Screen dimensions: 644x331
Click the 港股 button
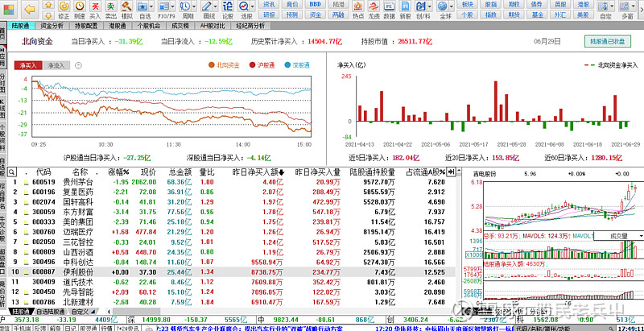click(x=583, y=5)
